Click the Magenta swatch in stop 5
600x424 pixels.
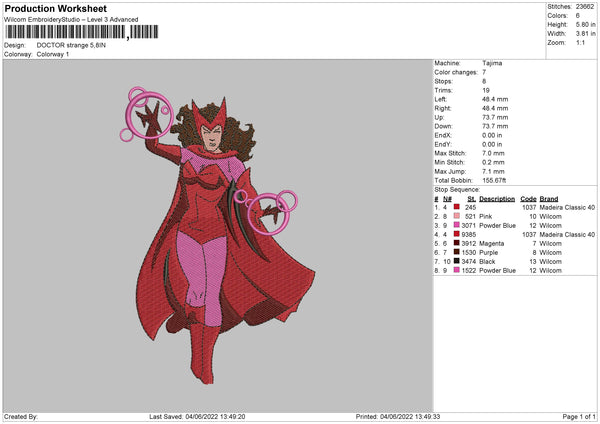457,243
